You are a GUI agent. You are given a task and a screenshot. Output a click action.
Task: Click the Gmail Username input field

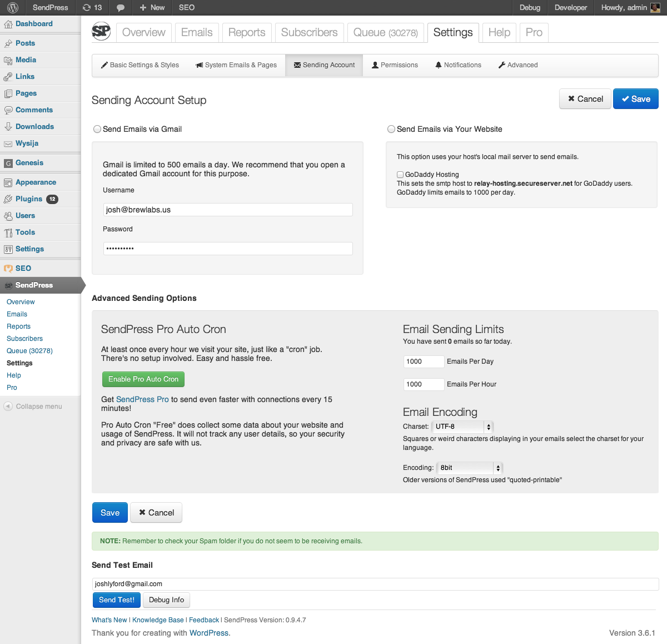pos(228,210)
